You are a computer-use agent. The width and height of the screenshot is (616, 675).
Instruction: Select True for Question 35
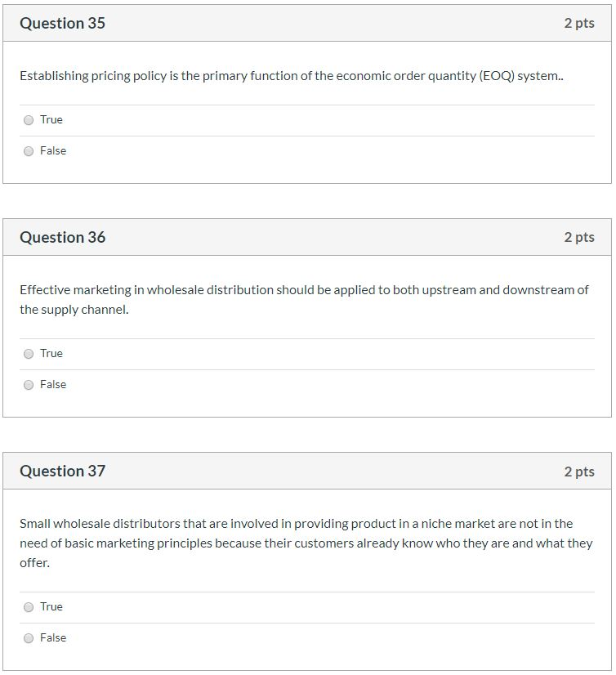[29, 119]
